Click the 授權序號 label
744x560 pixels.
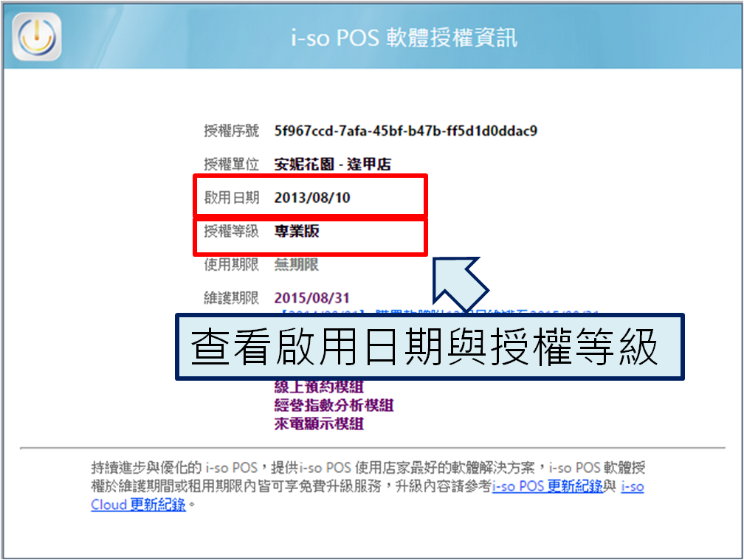[x=232, y=131]
